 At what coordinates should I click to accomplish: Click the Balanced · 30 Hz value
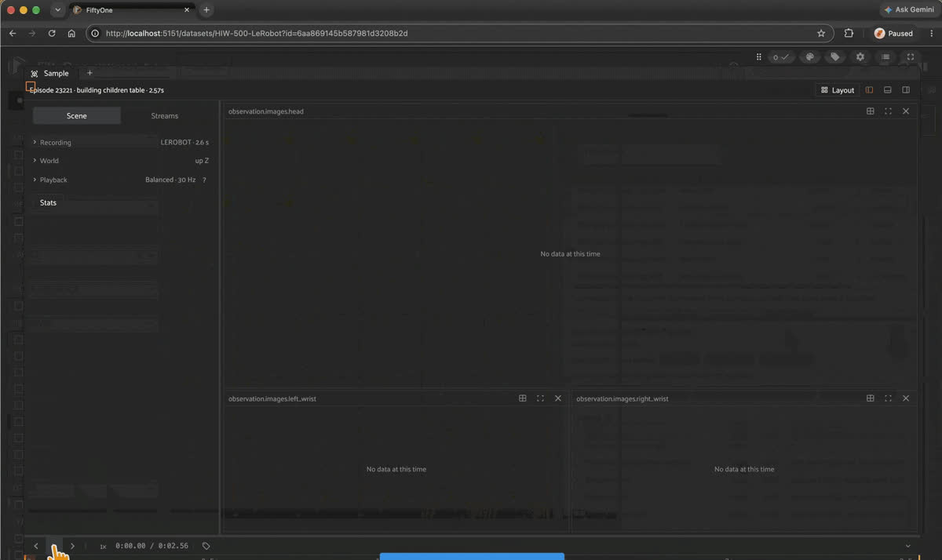[x=170, y=180]
